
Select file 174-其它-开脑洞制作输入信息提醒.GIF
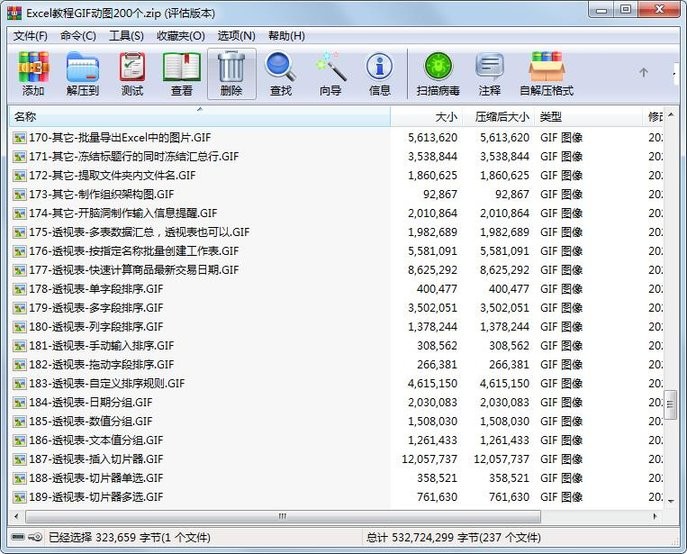[x=123, y=213]
